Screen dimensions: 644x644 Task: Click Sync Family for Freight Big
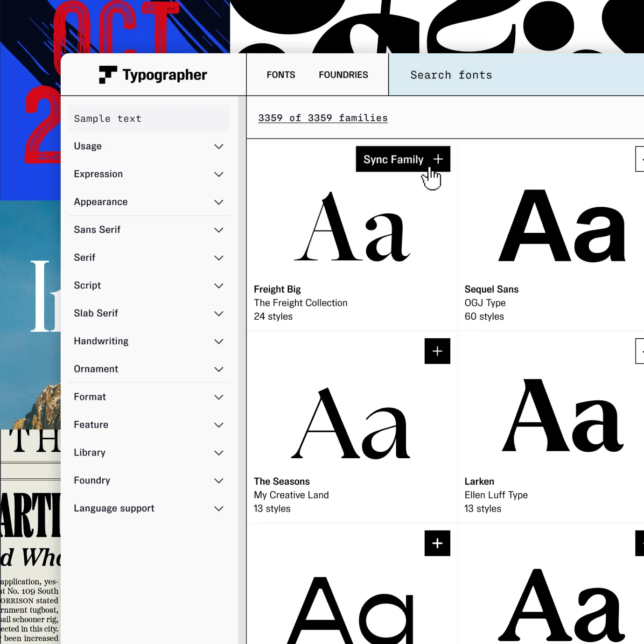point(403,159)
